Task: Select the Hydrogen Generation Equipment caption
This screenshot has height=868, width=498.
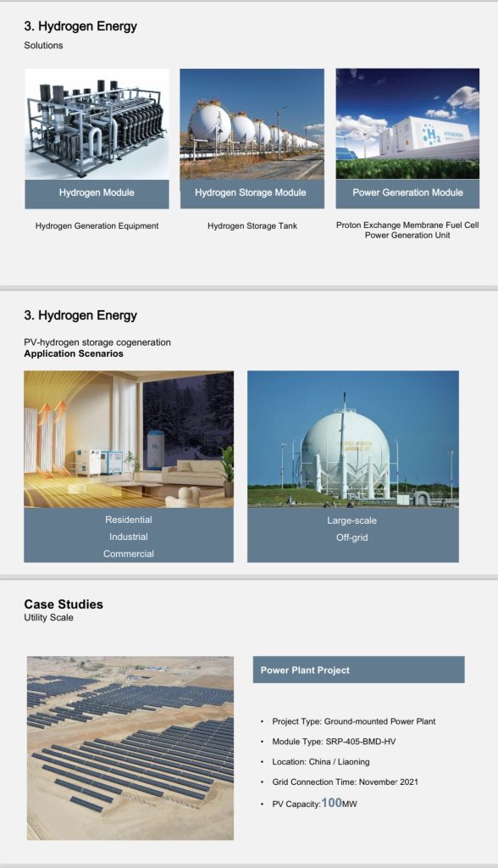Action: (97, 225)
